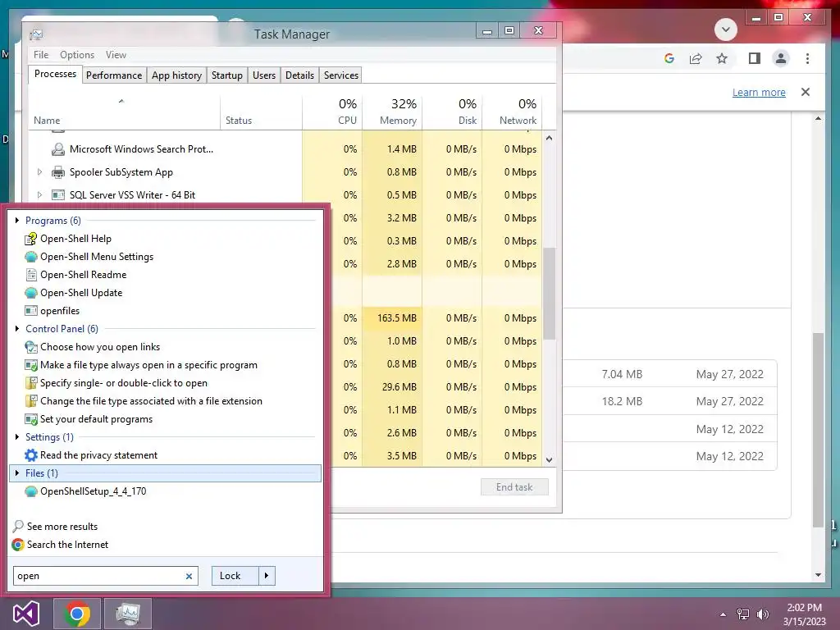
Task: Open the Chrome tab search dropdown
Action: pos(726,30)
